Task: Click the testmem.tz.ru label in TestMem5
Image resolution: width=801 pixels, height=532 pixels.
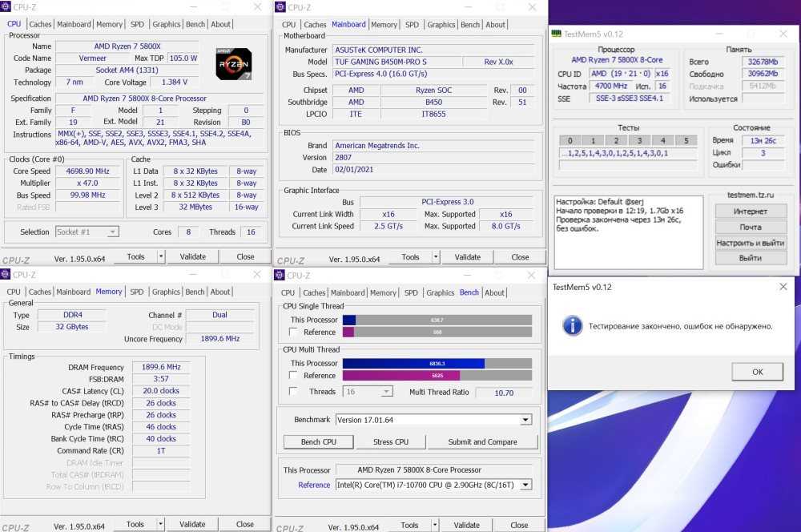Action: click(751, 195)
